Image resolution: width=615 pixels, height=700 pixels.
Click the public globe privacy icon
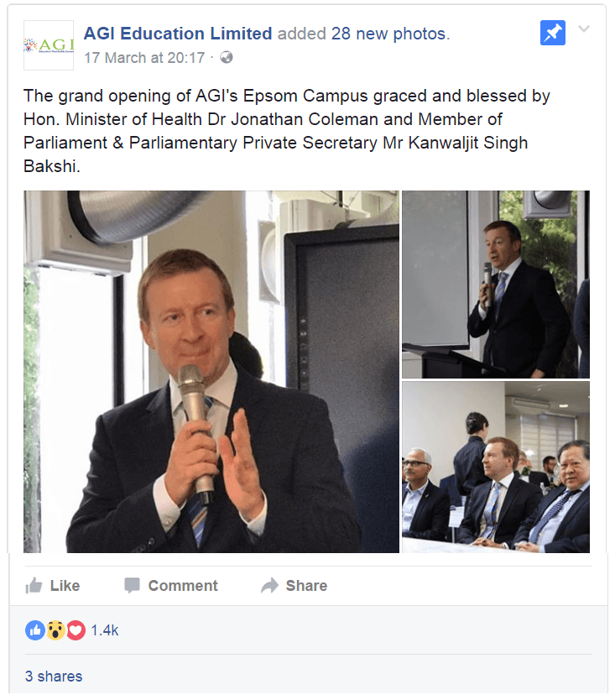[x=227, y=57]
